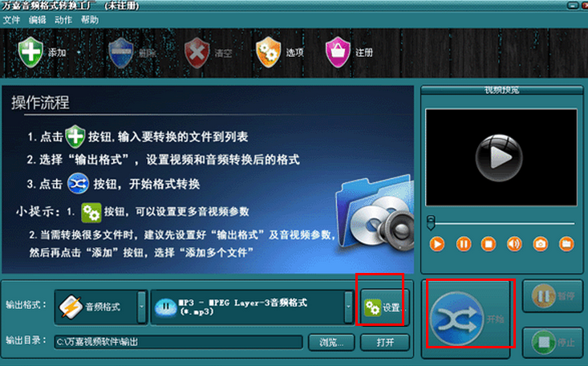The width and height of the screenshot is (588, 366).
Task: Expand the 音频格式 category dropdown
Action: coord(142,307)
